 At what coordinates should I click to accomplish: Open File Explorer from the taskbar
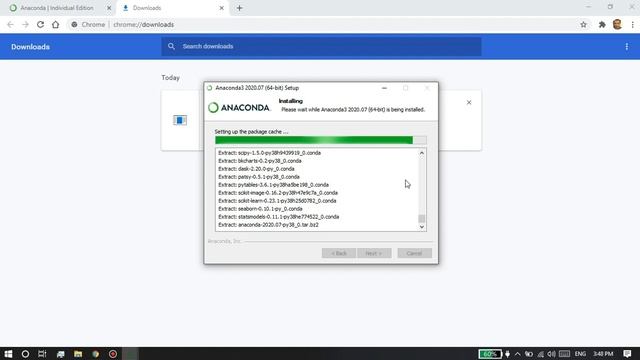click(x=78, y=354)
